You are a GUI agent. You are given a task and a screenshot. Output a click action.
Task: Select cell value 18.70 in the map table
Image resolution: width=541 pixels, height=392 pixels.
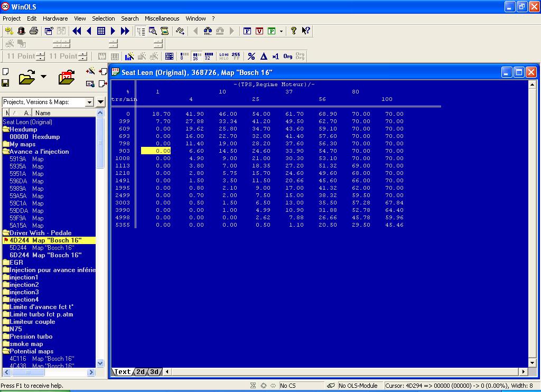coord(161,114)
